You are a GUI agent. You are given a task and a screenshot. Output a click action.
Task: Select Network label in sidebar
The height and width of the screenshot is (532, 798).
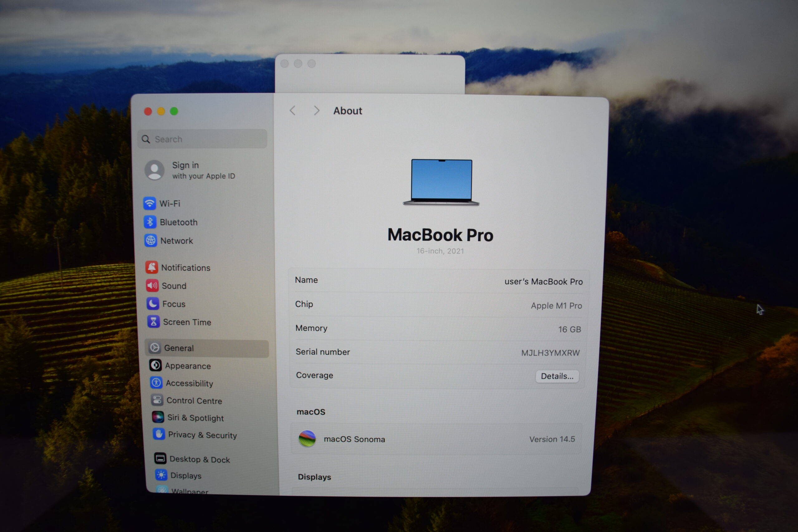(177, 241)
